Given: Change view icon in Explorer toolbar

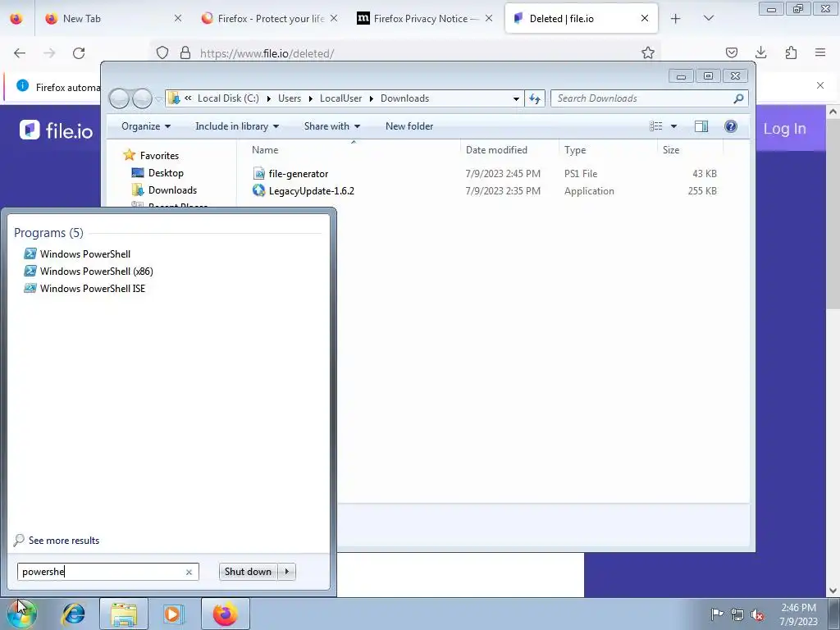Looking at the screenshot, I should [655, 126].
